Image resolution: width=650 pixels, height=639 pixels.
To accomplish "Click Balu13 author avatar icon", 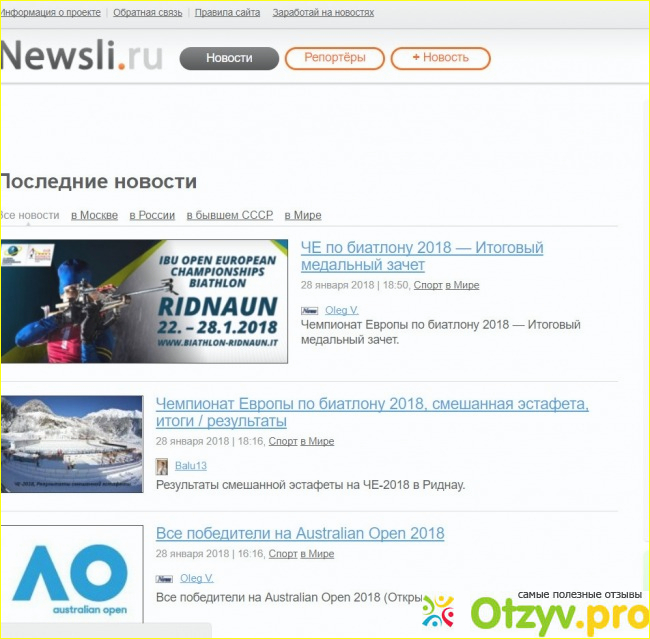I will tap(162, 466).
